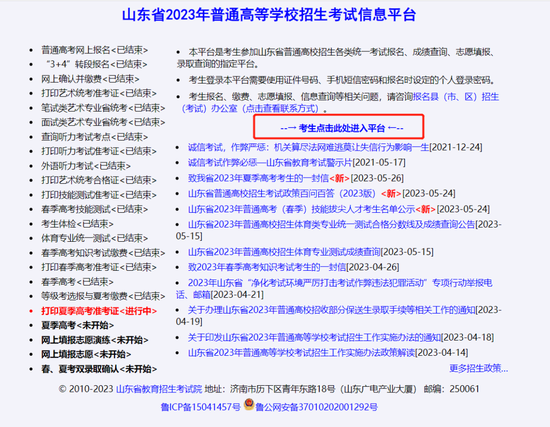
Task: Open 关于办理保送生录取手续等相关工作的通知 link
Action: coord(331,310)
